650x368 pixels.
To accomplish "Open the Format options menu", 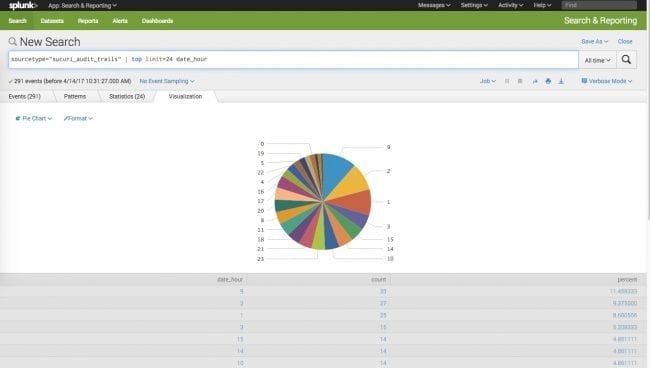I will tap(78, 119).
